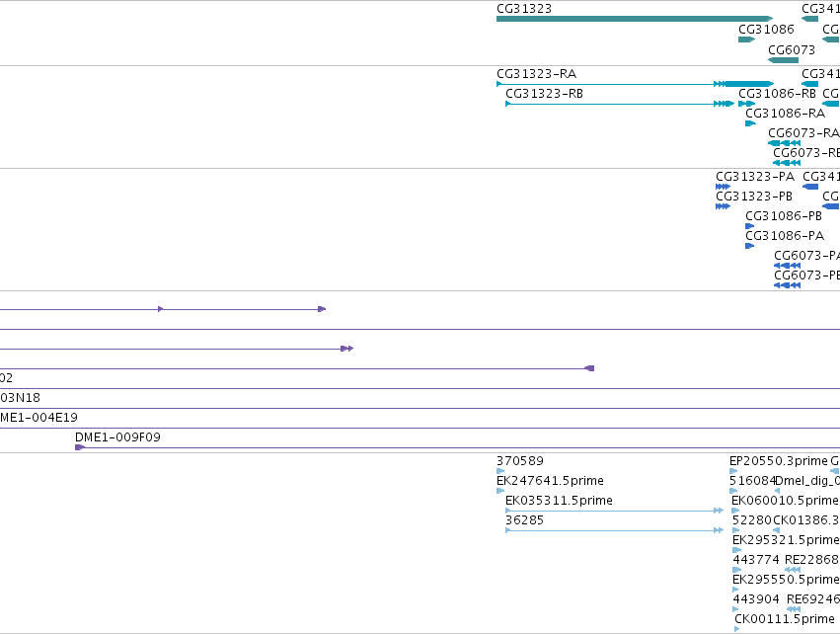Select the CG31323 gene bar
Screen dimensions: 840x634
[635, 19]
